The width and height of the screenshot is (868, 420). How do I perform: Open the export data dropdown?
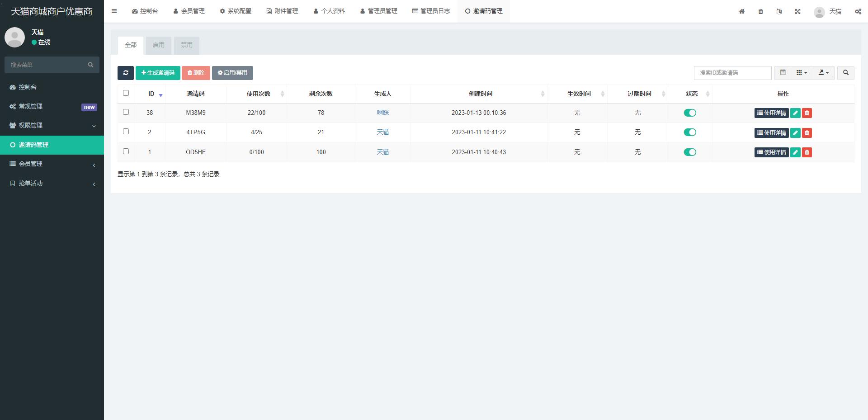point(823,73)
